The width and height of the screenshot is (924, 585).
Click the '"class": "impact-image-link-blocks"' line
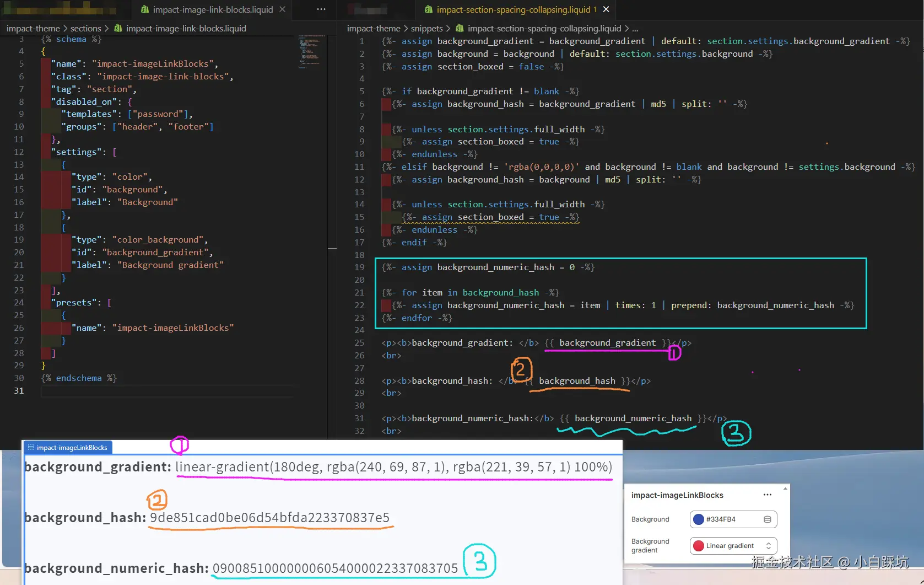[x=142, y=77]
